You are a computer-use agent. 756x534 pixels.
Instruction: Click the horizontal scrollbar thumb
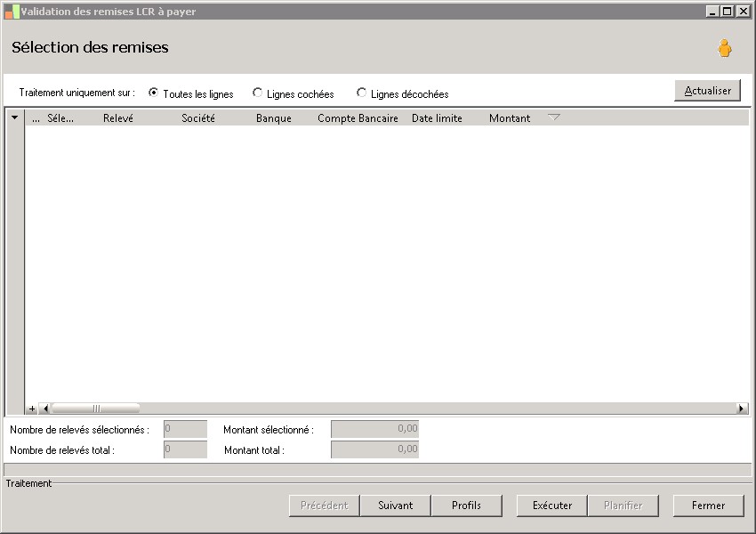(96, 409)
